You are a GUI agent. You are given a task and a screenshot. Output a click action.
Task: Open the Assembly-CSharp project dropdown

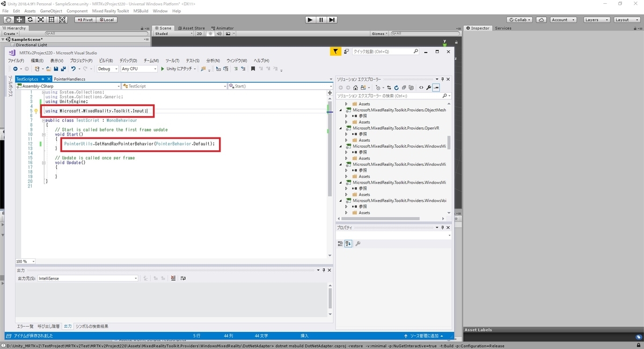coord(68,86)
